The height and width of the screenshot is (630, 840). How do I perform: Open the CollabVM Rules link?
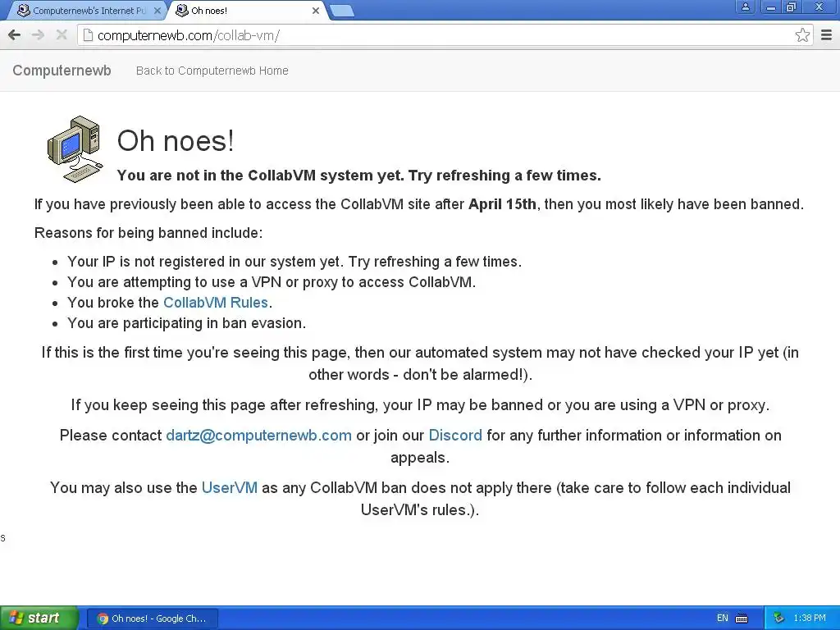tap(216, 303)
